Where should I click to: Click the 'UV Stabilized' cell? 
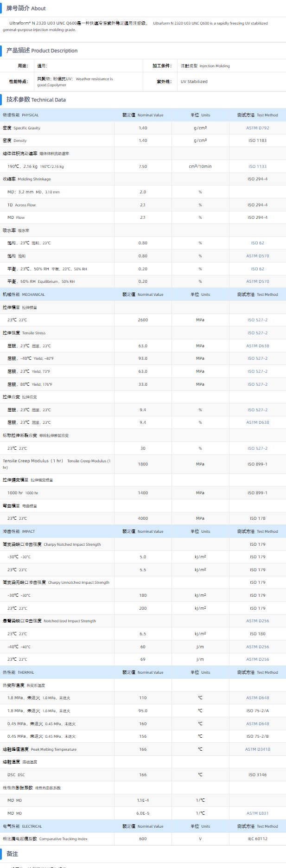194,82
